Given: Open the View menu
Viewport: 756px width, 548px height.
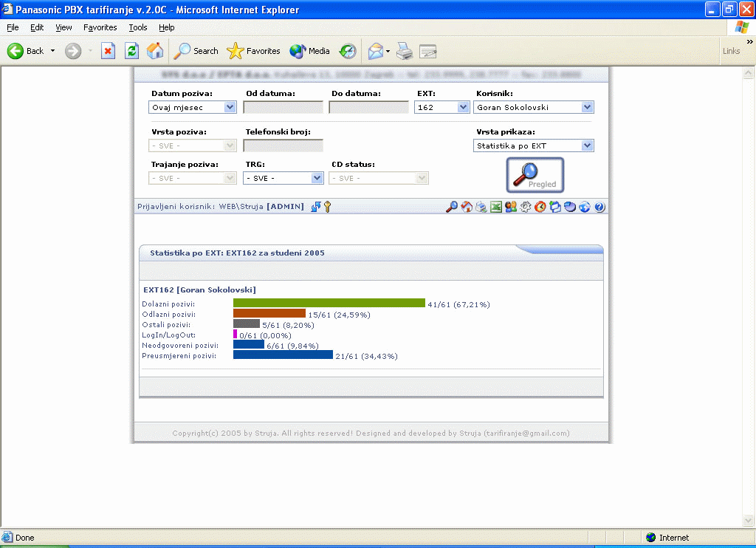Looking at the screenshot, I should pos(63,27).
